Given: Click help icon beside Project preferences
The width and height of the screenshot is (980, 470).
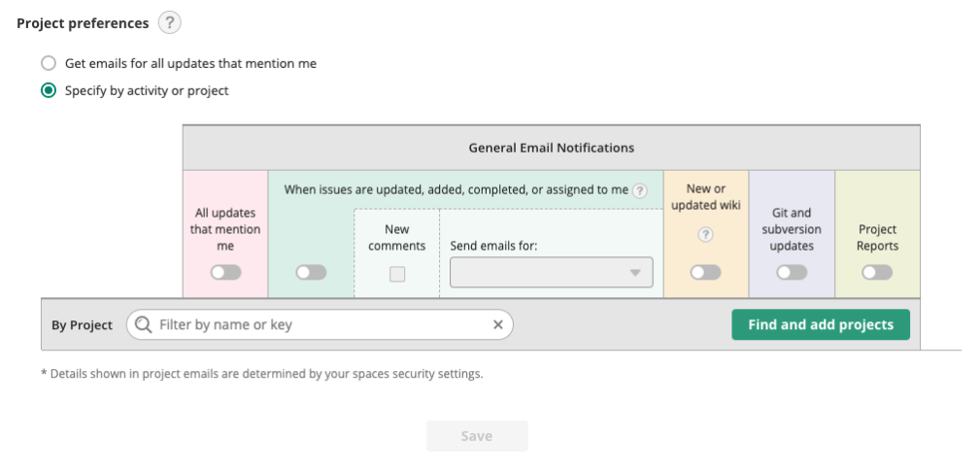Looking at the screenshot, I should (170, 22).
